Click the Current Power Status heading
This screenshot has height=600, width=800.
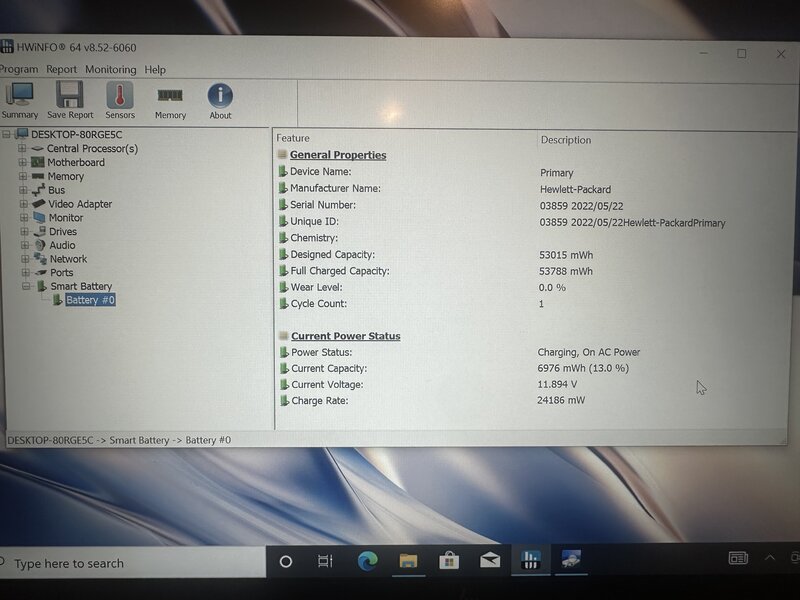point(345,336)
